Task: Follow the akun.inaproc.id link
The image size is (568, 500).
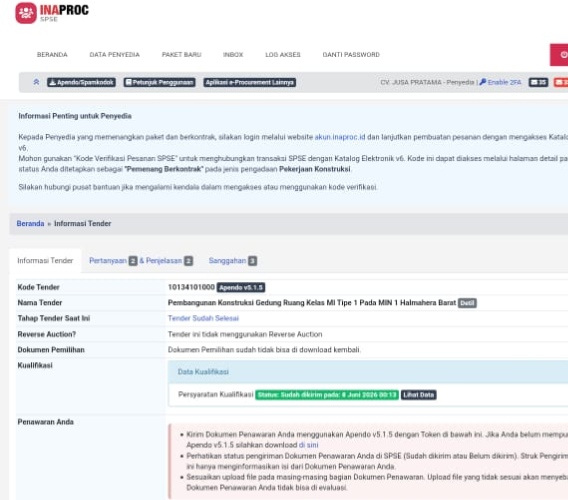Action: click(x=340, y=137)
